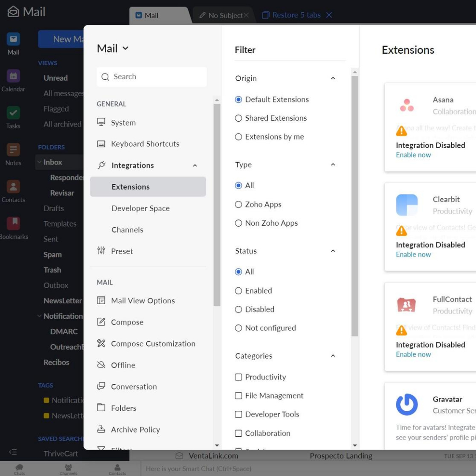Open the Contacts app icon

point(13,187)
